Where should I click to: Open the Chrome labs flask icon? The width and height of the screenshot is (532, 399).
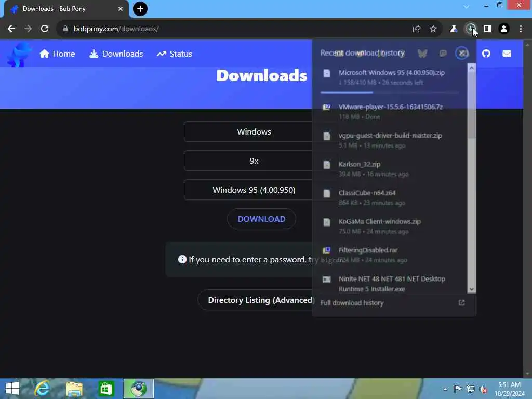(454, 29)
